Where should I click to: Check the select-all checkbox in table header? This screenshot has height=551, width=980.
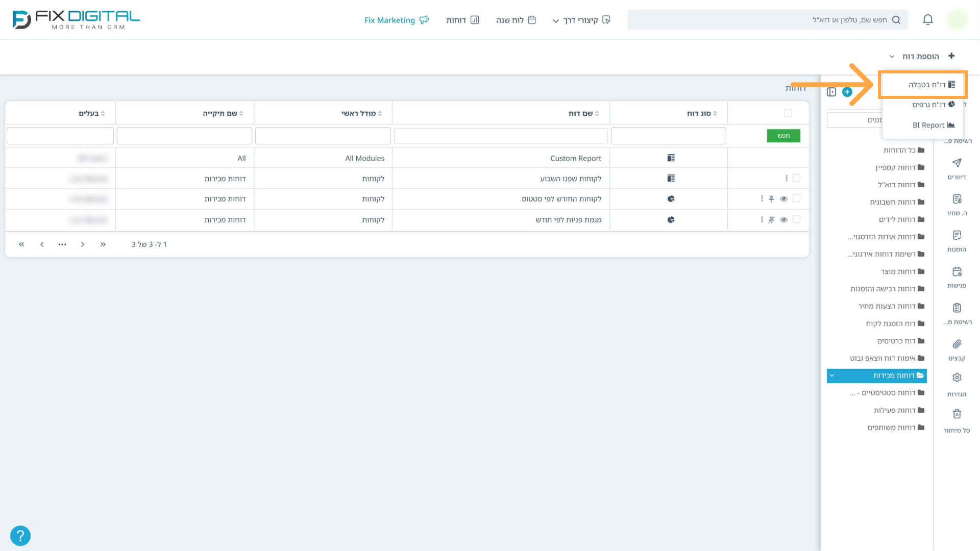point(788,113)
